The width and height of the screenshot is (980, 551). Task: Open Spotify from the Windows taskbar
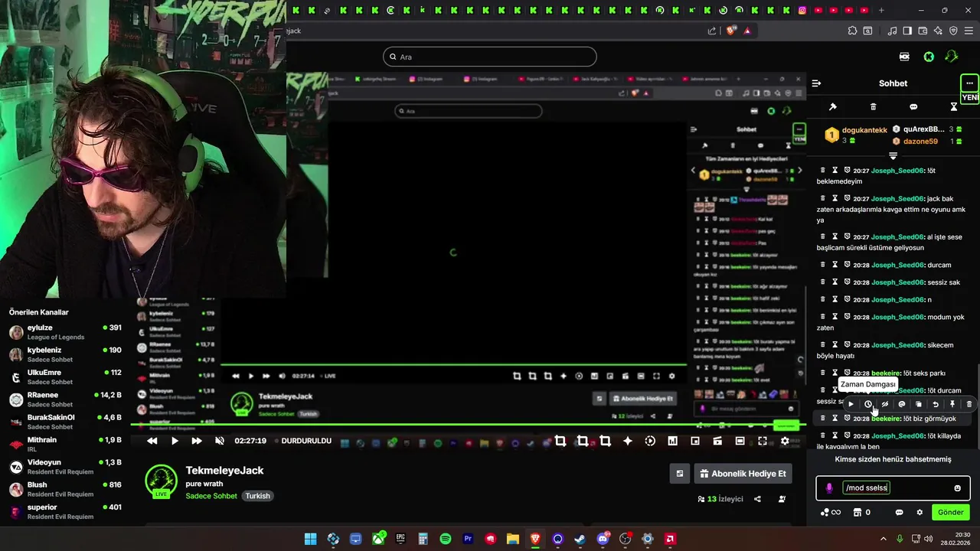click(x=446, y=539)
